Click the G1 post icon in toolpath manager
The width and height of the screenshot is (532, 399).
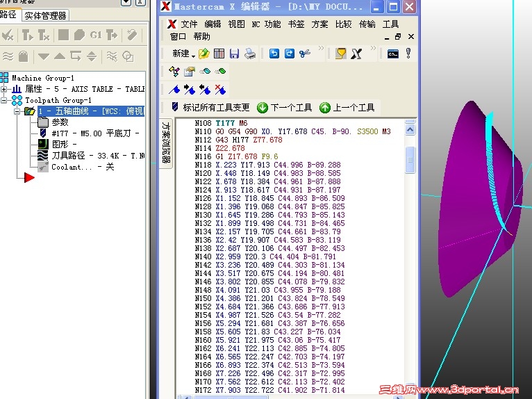96,35
